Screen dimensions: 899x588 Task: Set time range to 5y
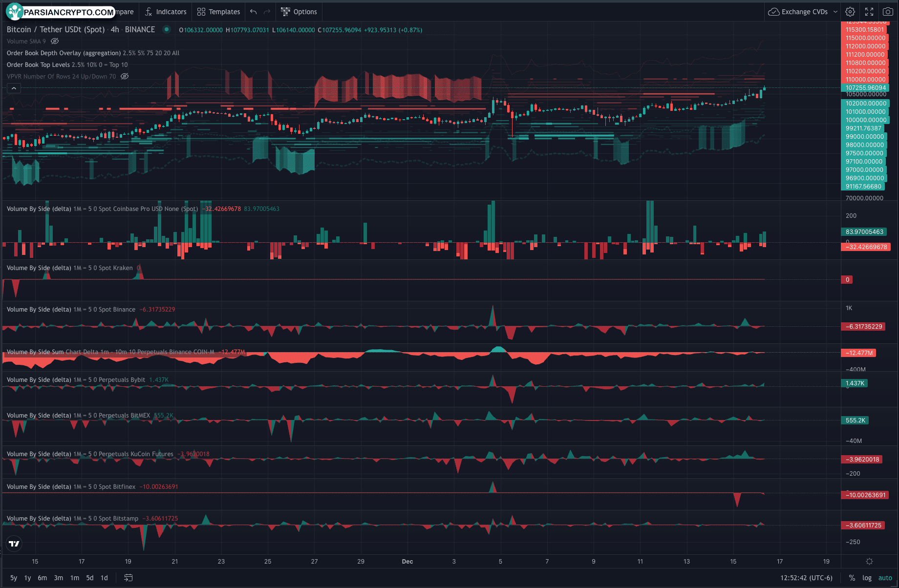click(14, 578)
